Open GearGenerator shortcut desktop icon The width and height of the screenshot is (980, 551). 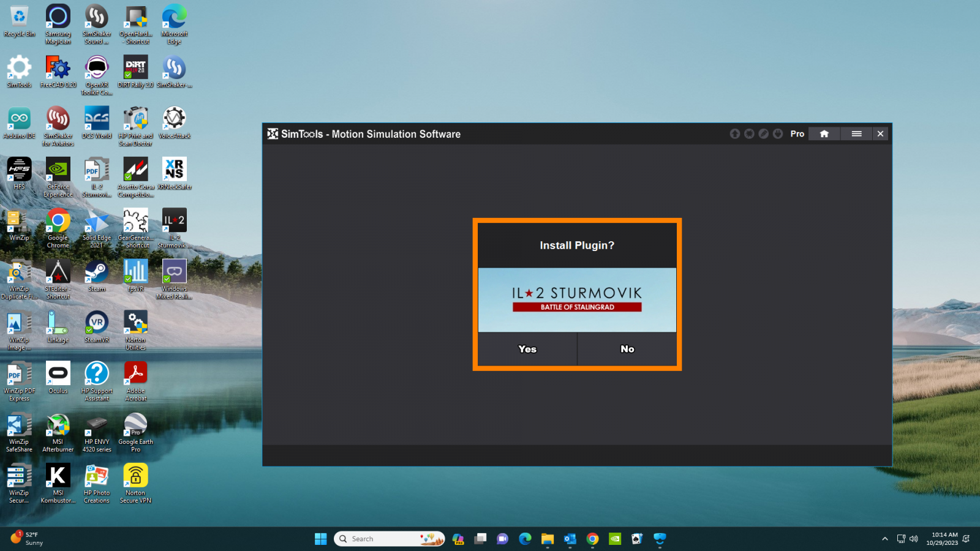(135, 228)
